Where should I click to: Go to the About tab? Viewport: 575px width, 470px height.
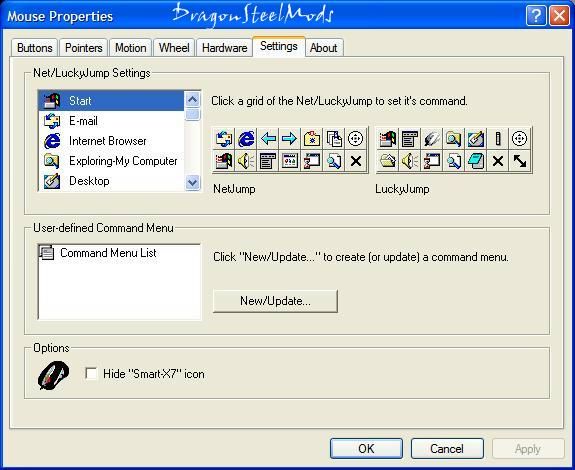tap(323, 48)
